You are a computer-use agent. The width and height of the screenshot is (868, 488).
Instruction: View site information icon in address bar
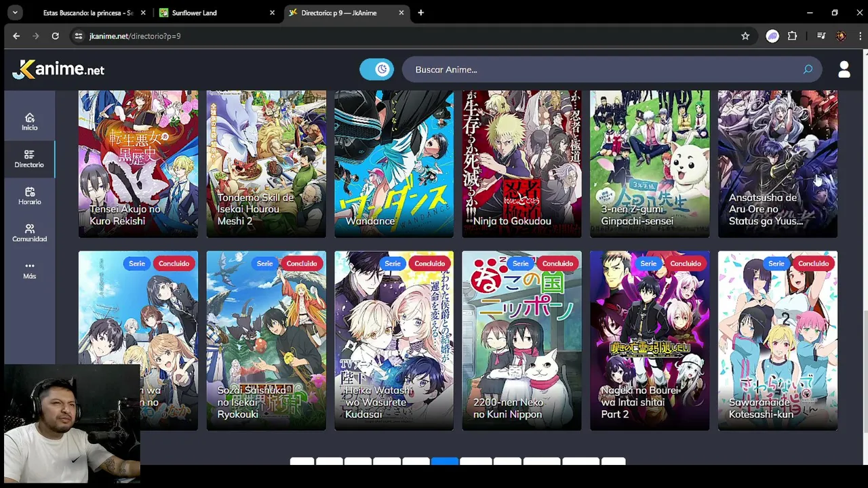tap(79, 36)
